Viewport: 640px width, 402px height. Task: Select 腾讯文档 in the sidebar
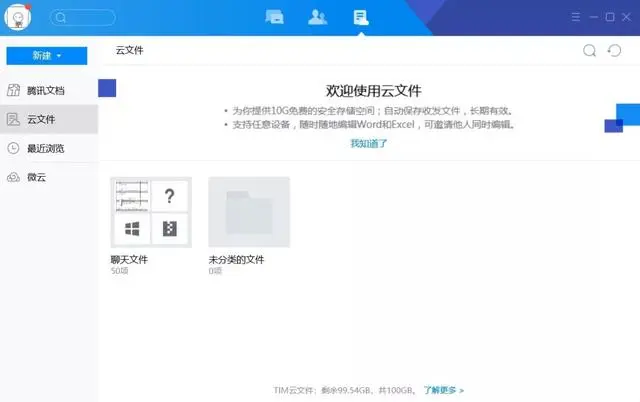tap(48, 90)
